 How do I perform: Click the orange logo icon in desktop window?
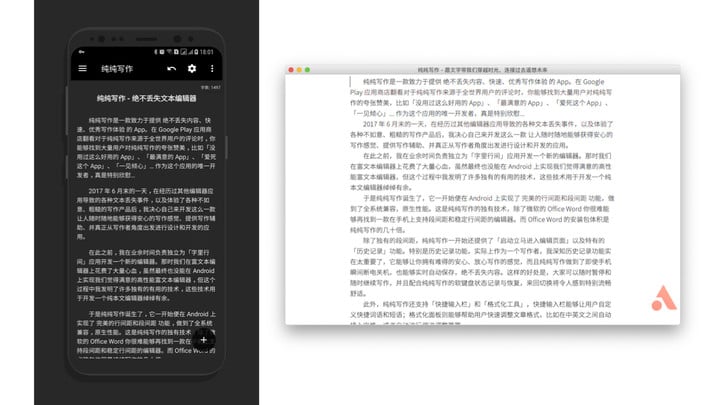point(664,298)
